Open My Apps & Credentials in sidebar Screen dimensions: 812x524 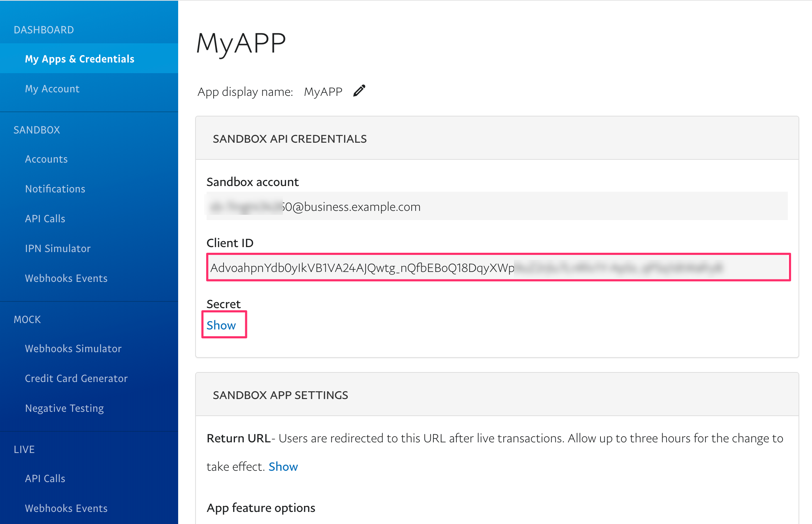tap(80, 59)
